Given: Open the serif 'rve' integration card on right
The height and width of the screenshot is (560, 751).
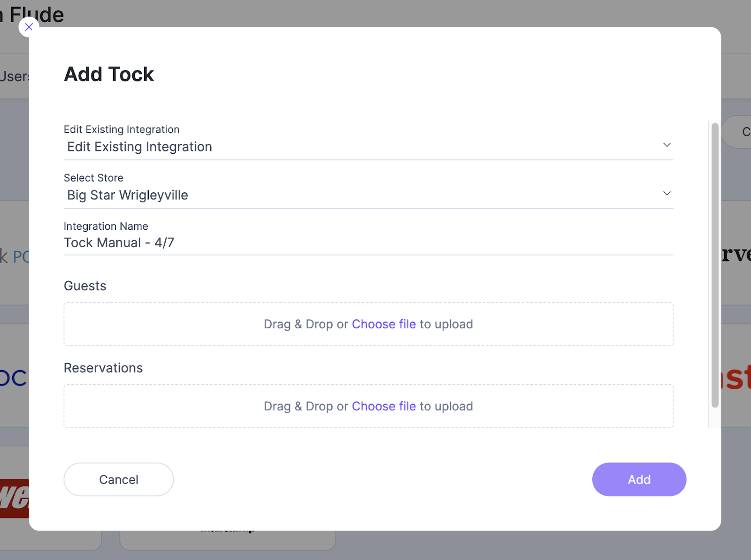Looking at the screenshot, I should [736, 254].
